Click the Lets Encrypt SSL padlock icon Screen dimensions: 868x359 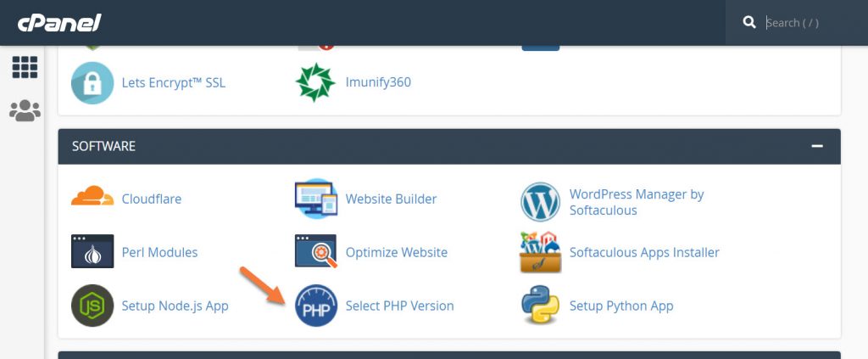[x=92, y=82]
